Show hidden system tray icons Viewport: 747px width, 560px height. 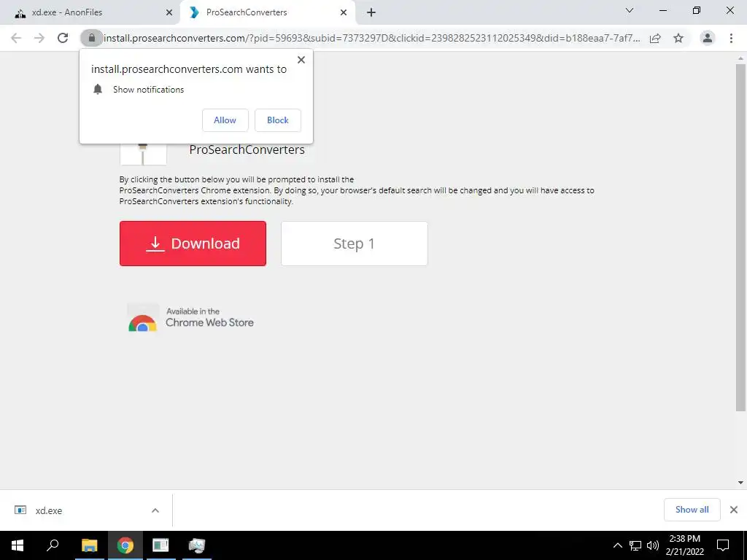pyautogui.click(x=617, y=545)
